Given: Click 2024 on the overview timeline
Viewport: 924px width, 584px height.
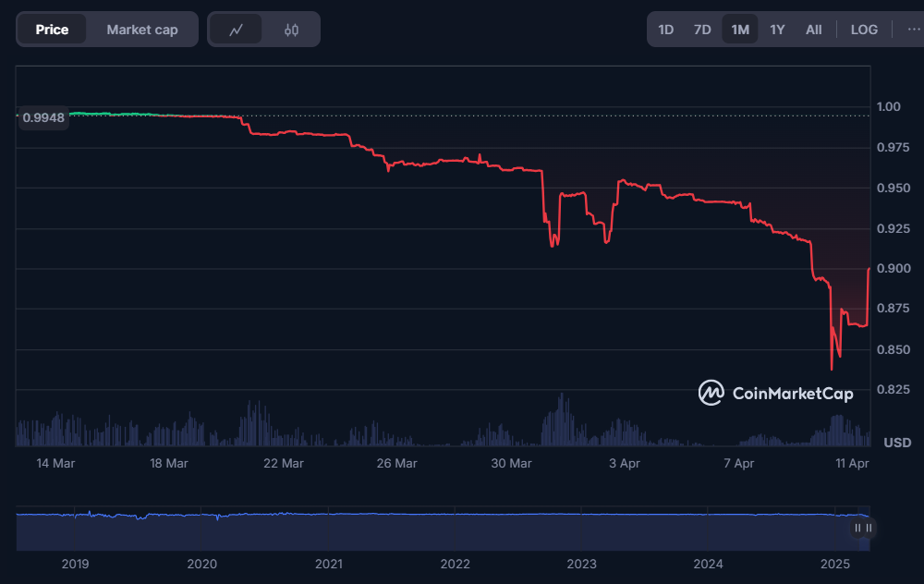Looking at the screenshot, I should [x=708, y=564].
